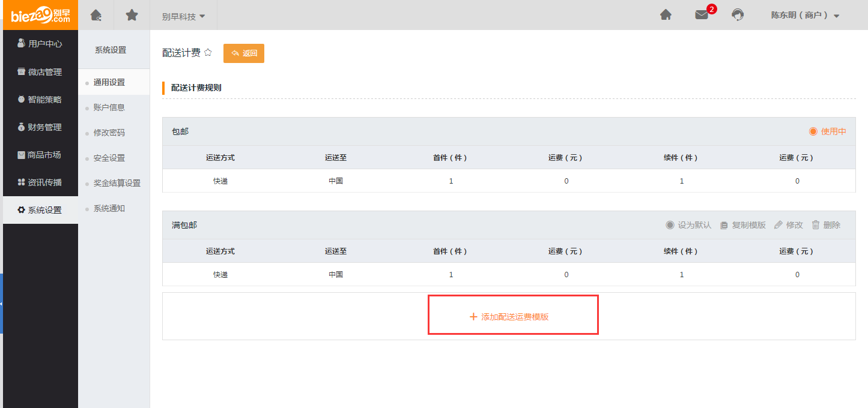Open 安全设置 in the settings submenu
This screenshot has width=868, height=408.
tap(109, 158)
